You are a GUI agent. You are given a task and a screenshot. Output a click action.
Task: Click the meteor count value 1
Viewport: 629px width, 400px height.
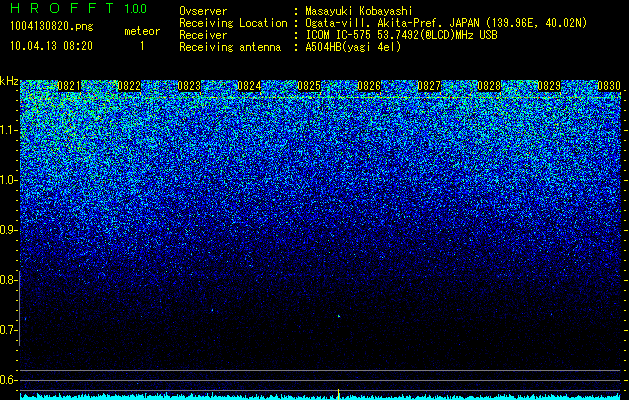(x=142, y=46)
